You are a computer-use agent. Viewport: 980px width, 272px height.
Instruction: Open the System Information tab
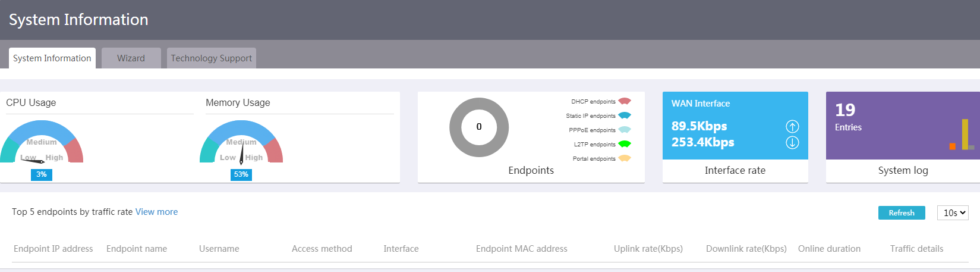52,58
